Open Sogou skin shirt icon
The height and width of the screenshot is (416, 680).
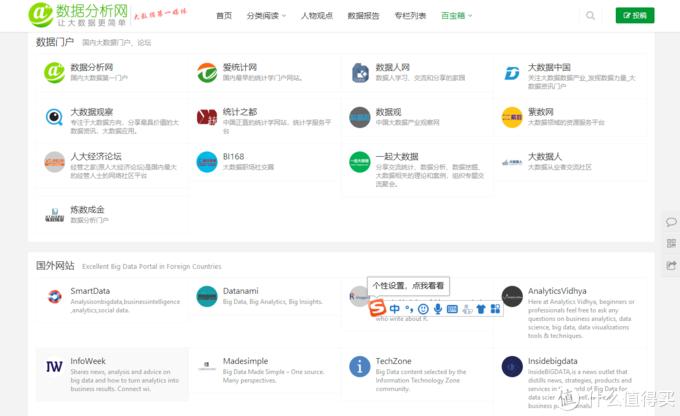pos(480,309)
